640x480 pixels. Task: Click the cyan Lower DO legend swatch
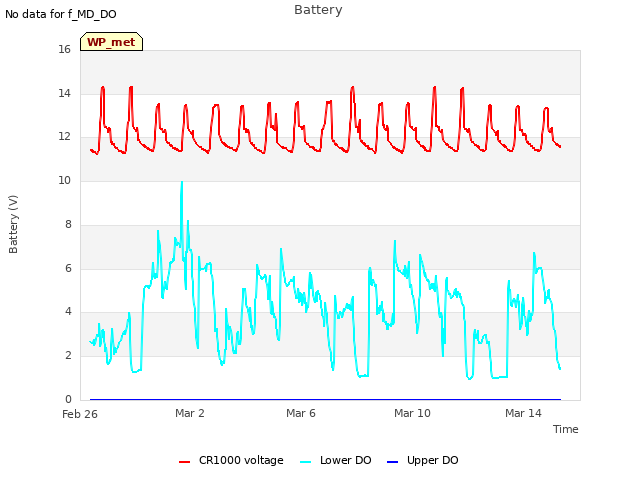pos(305,462)
